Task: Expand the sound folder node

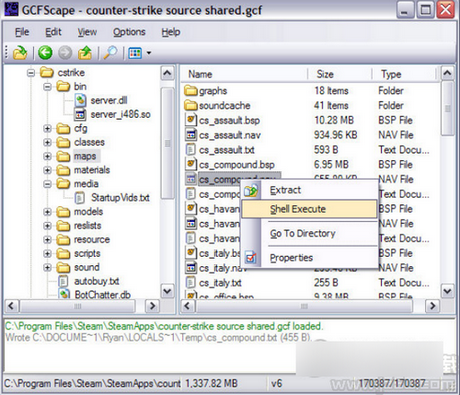Action: 47,267
